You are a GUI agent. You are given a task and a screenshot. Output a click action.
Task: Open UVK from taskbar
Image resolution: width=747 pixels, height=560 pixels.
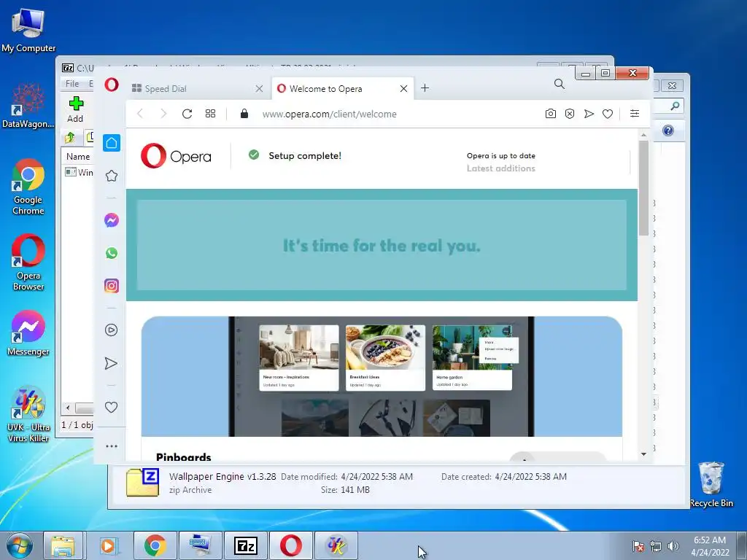[x=336, y=545]
